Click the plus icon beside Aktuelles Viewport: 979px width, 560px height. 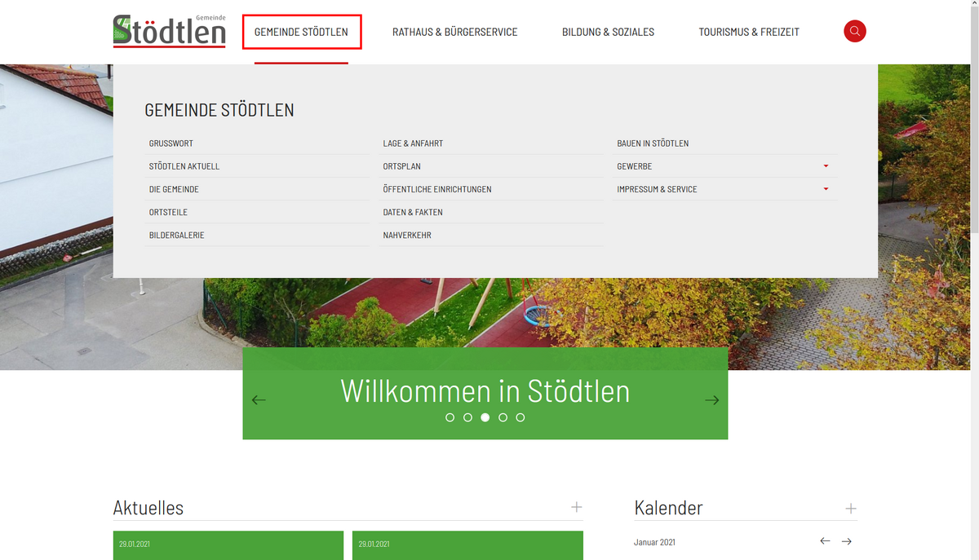click(x=577, y=507)
